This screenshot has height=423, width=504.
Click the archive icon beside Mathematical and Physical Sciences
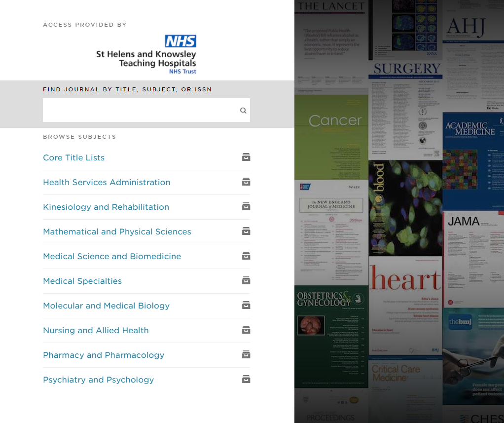[x=246, y=231]
